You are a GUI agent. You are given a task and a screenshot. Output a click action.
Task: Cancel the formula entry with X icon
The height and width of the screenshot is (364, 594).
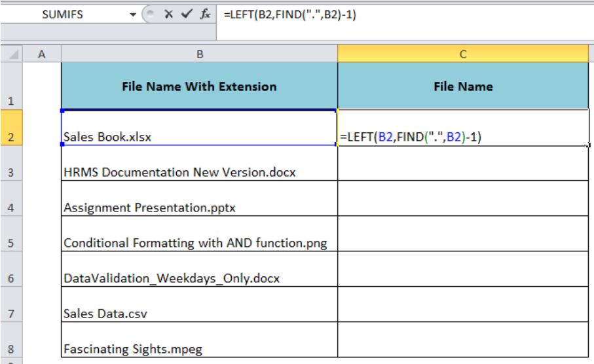coord(168,14)
